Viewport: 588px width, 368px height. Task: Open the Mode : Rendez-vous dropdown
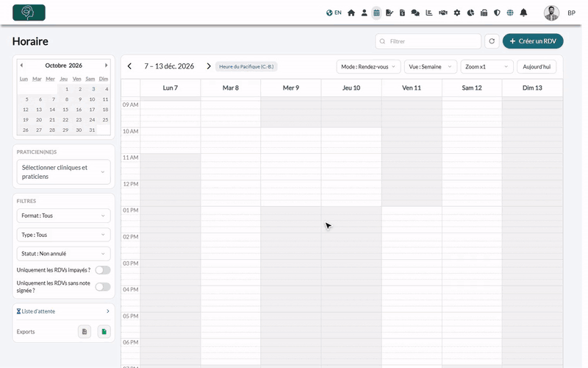[x=368, y=67]
